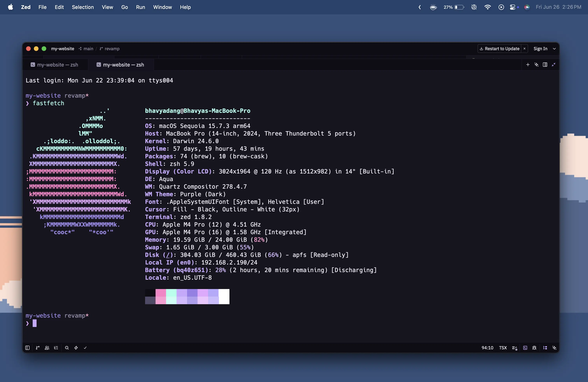Open inline assist sparkle icon in tab bar
588x382 pixels.
[536, 65]
